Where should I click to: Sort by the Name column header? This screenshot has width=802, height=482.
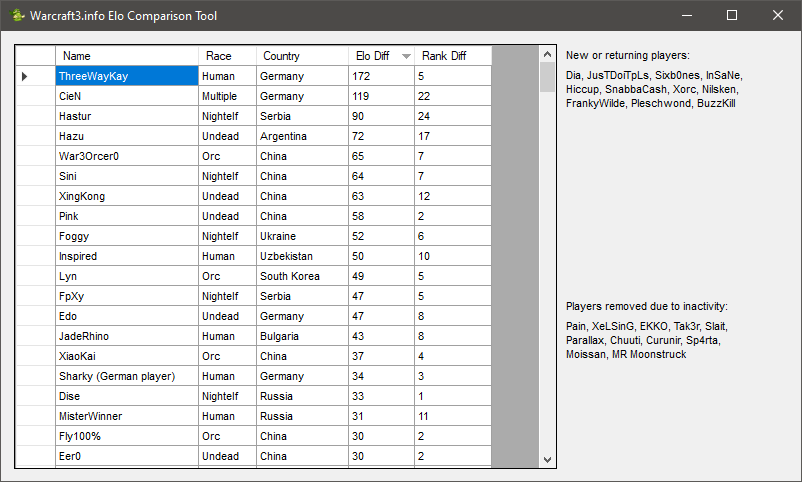click(x=127, y=56)
